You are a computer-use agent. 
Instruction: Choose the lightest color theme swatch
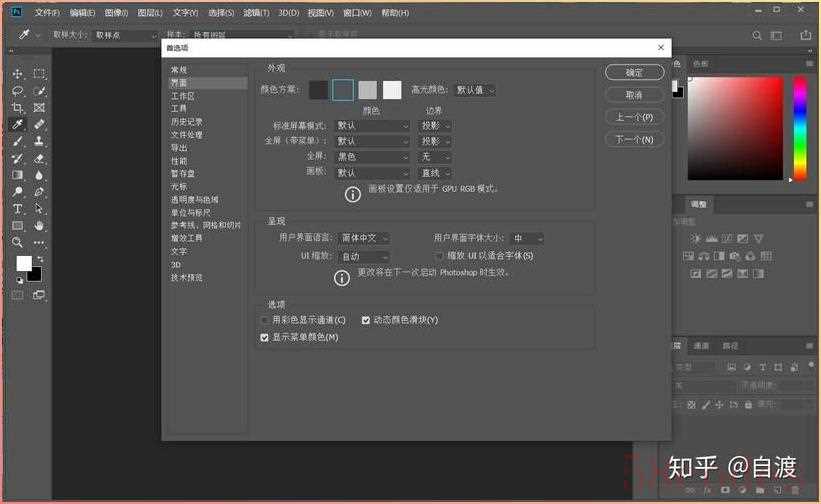pyautogui.click(x=392, y=90)
